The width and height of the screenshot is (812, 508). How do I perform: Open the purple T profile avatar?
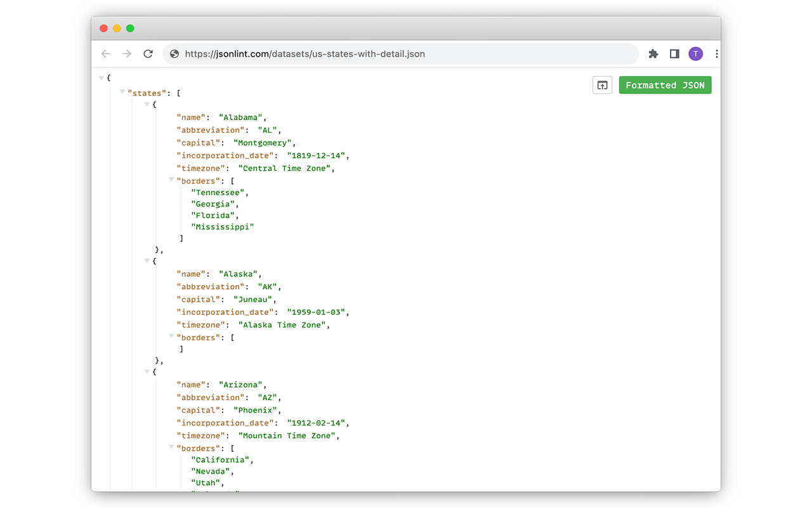[695, 54]
